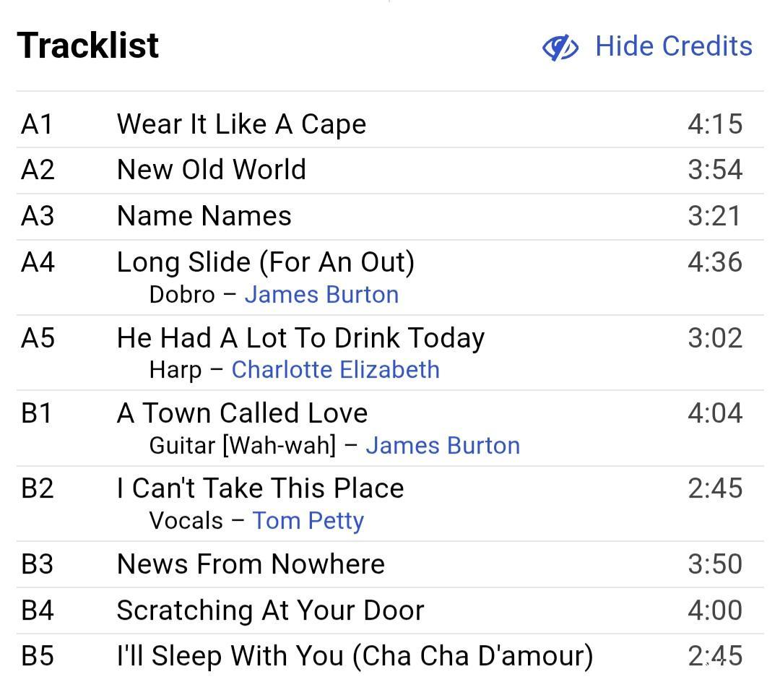780x700 pixels.
Task: Click track position A1 label
Action: point(37,124)
